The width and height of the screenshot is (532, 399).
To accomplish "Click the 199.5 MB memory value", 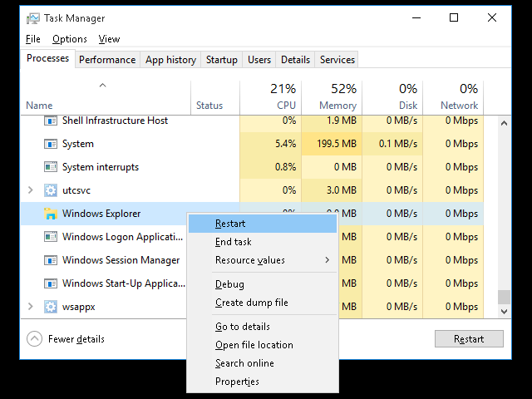I will click(x=337, y=144).
